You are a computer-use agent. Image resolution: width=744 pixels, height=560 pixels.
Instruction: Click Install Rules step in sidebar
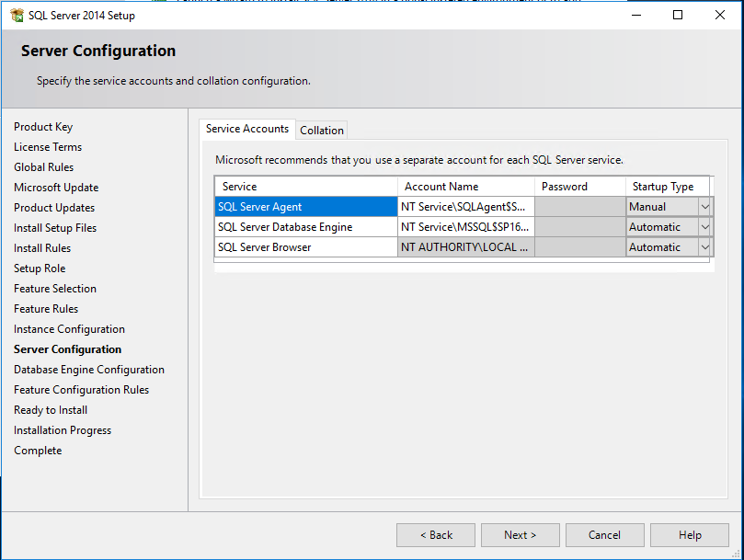(42, 248)
